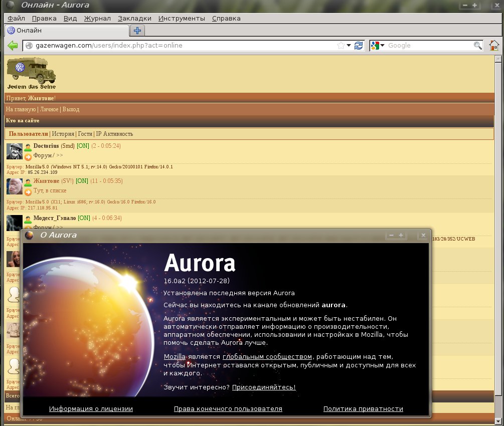
Task: Open Права конечного пользователя link
Action: pos(228,408)
